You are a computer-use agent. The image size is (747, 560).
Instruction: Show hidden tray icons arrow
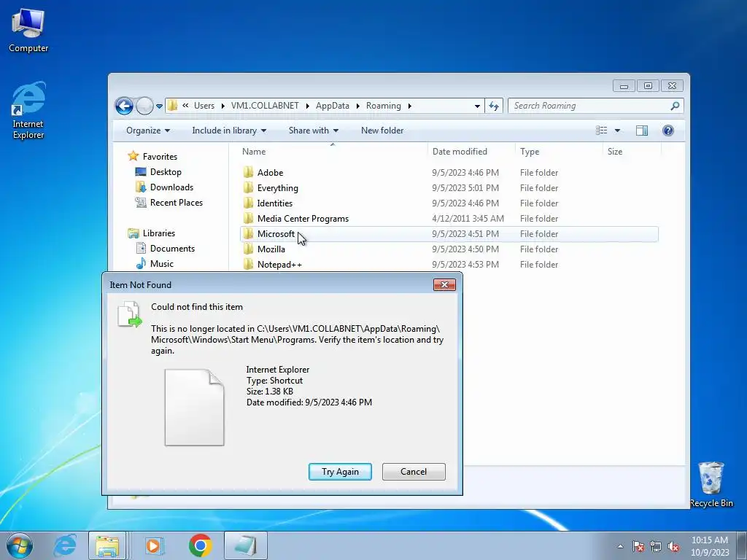pyautogui.click(x=620, y=546)
